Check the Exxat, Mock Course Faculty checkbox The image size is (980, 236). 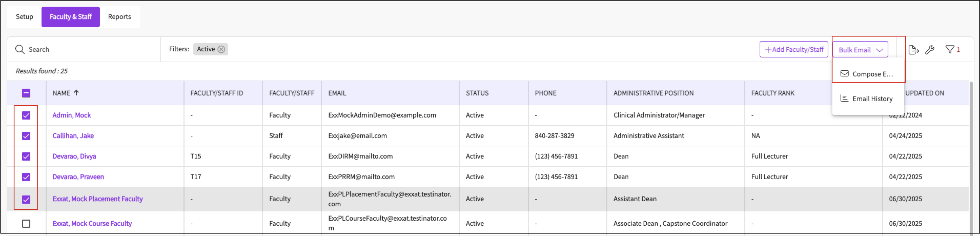[26, 223]
